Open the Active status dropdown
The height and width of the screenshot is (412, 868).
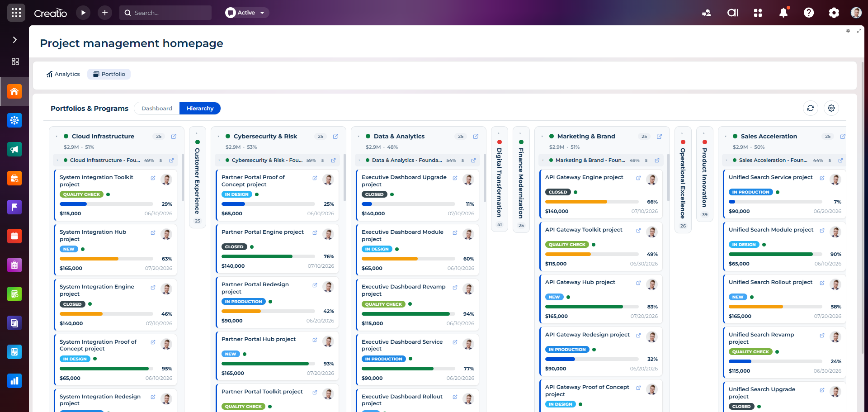[247, 13]
